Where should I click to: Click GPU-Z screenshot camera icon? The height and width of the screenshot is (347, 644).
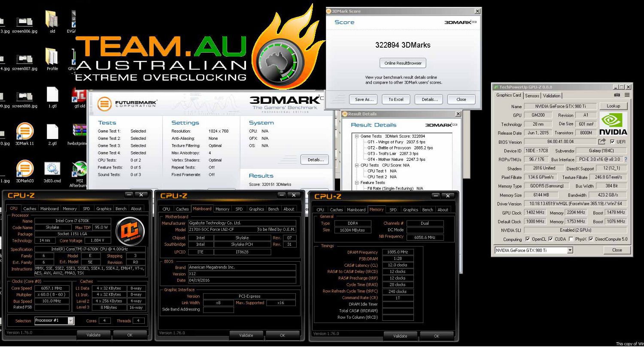(x=617, y=95)
